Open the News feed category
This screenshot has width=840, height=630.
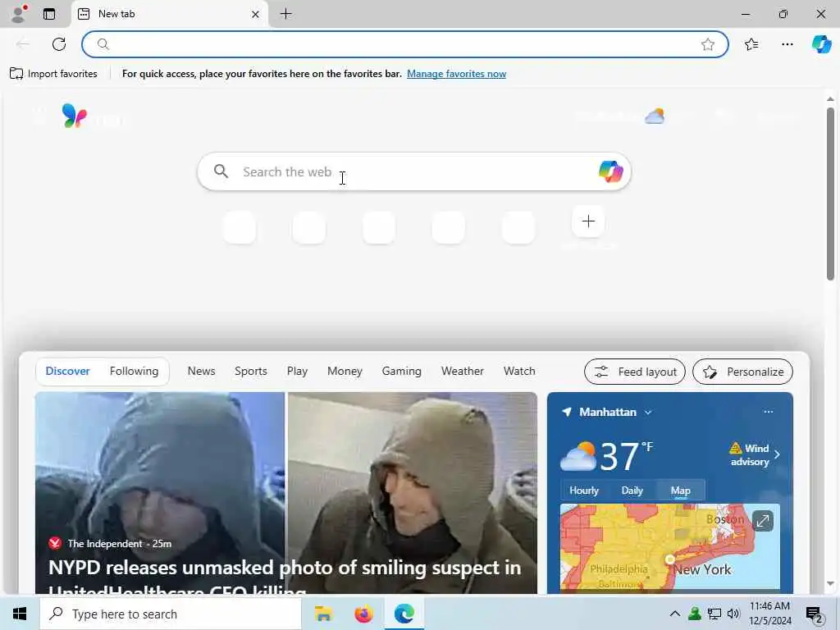[x=202, y=372]
